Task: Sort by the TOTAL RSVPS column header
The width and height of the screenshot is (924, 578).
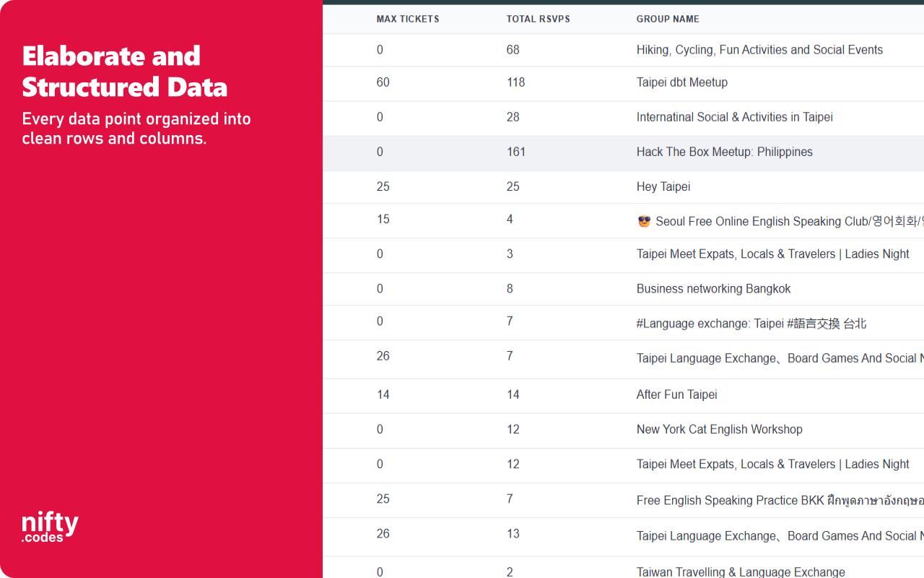Action: pos(538,19)
